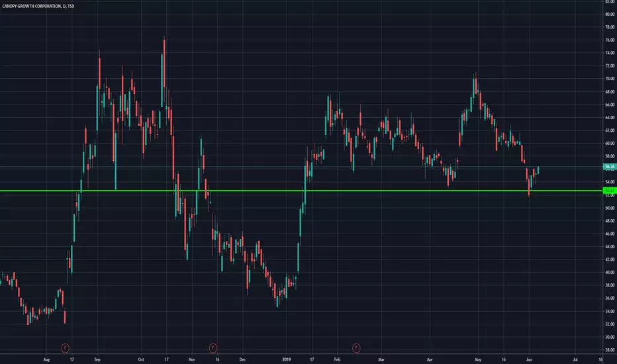Click the '36.00' price axis label
The image size is (617, 364).
pos(610,298)
